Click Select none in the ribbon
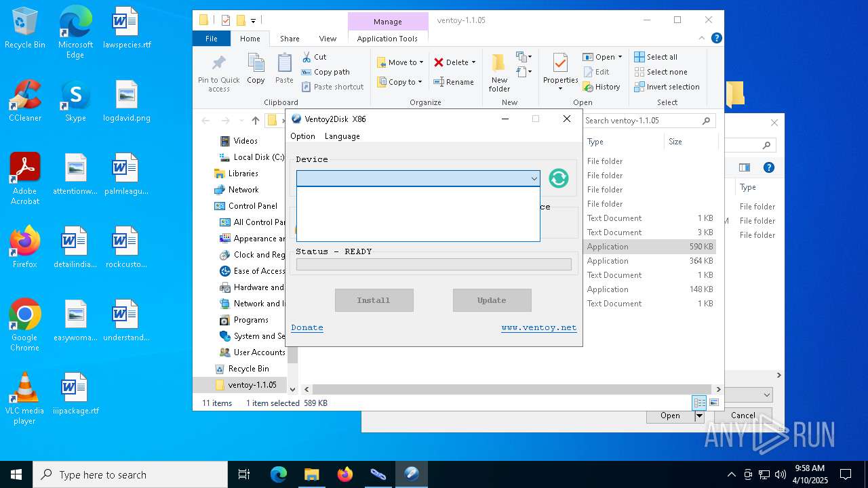Image resolution: width=868 pixels, height=488 pixels. click(x=660, y=72)
